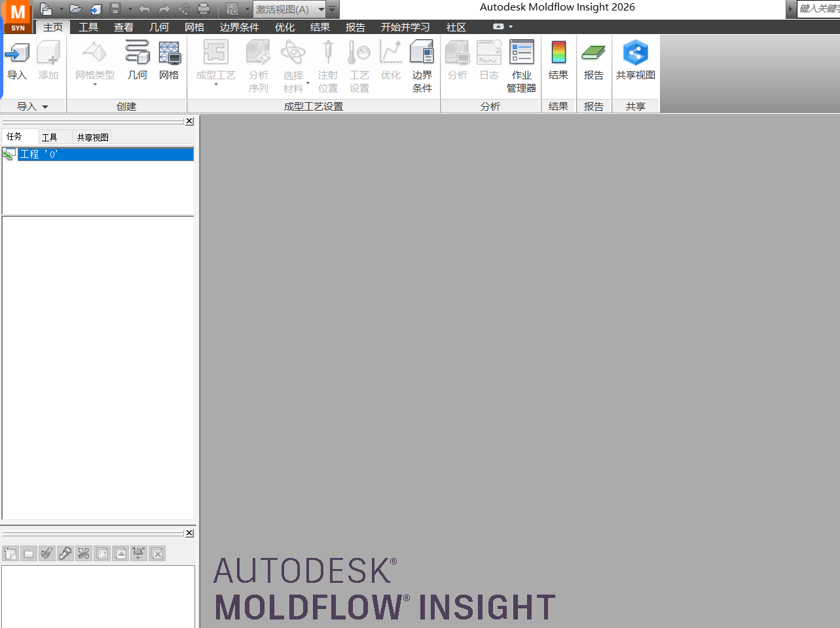Screen dimensions: 840x628
Task: Close the project tasks panel
Action: tap(189, 121)
